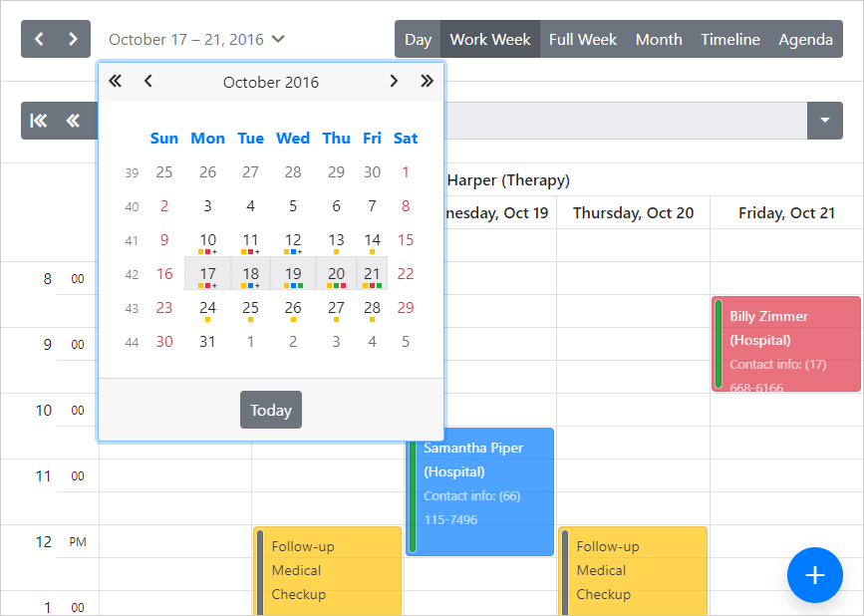Open the October 2016 month title selector

(270, 82)
